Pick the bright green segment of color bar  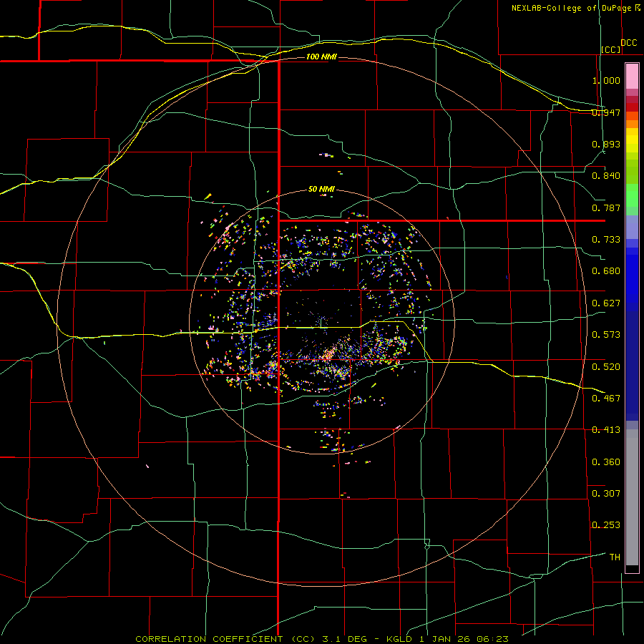(x=632, y=195)
